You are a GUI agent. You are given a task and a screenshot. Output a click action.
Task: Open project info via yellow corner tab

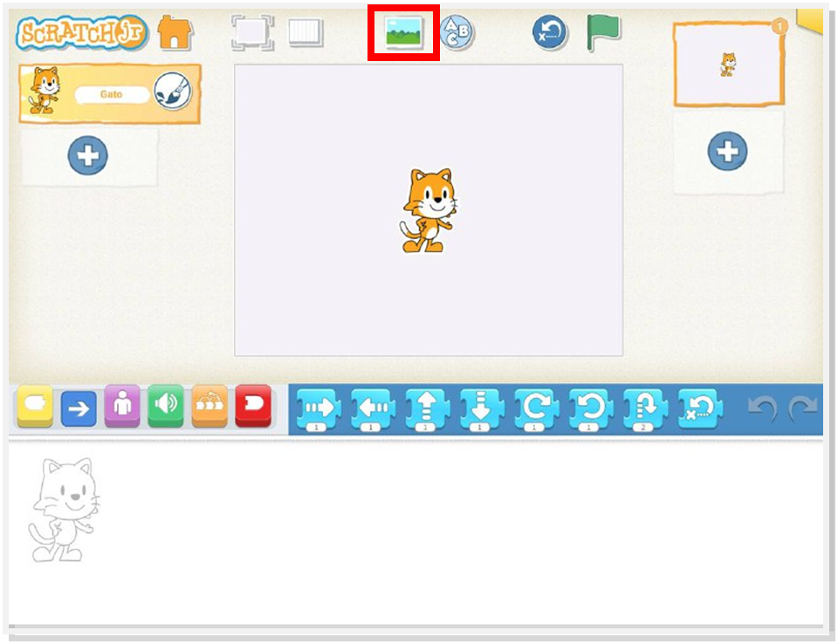810,21
